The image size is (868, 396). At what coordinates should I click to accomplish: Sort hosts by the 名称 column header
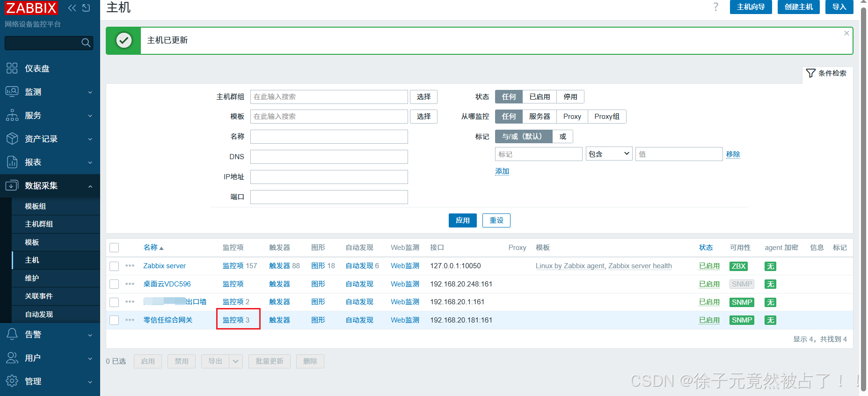[x=153, y=248]
